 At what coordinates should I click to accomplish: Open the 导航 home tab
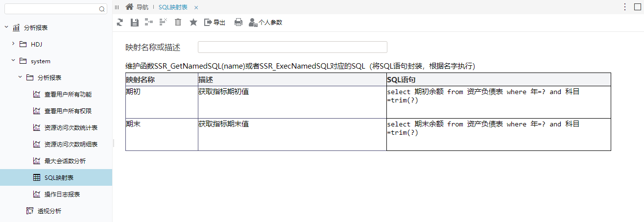pos(137,7)
